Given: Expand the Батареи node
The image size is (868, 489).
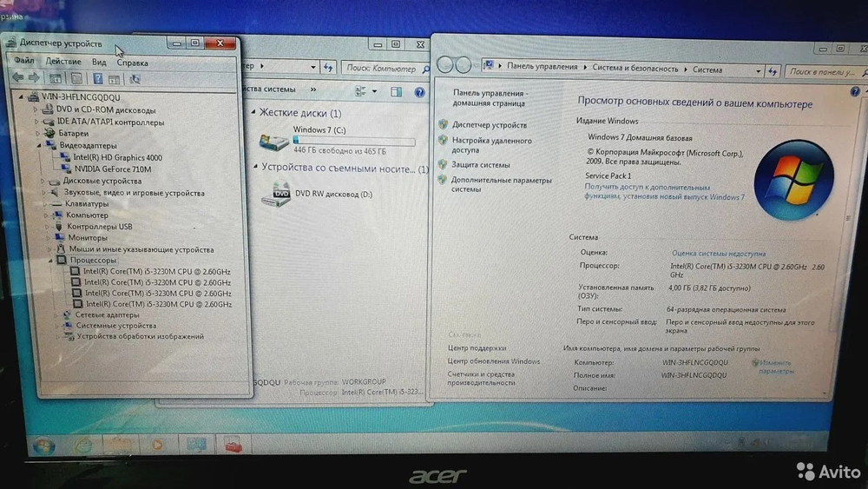Looking at the screenshot, I should (x=38, y=133).
